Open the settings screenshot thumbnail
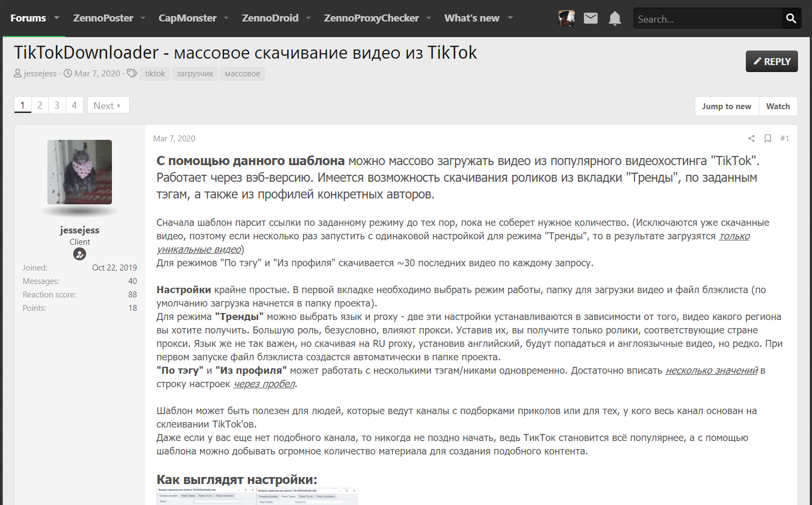This screenshot has width=812, height=505. pos(257,496)
